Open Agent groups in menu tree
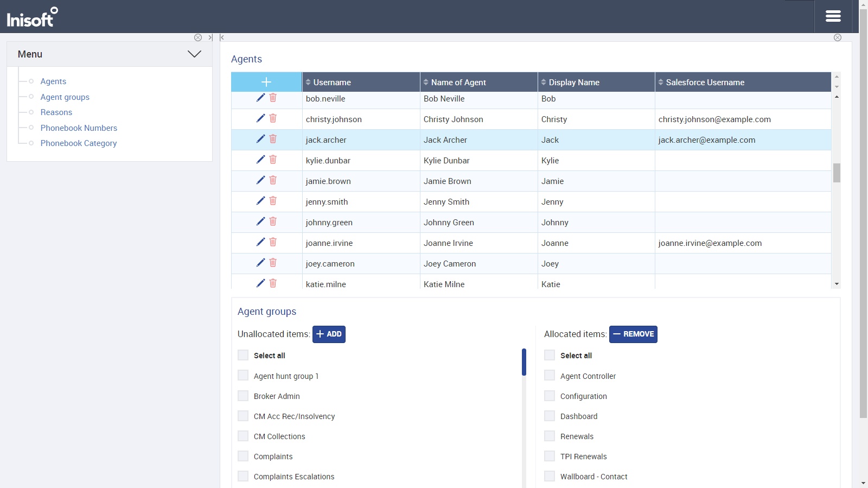Screen dimensions: 868x488 (x=65, y=97)
